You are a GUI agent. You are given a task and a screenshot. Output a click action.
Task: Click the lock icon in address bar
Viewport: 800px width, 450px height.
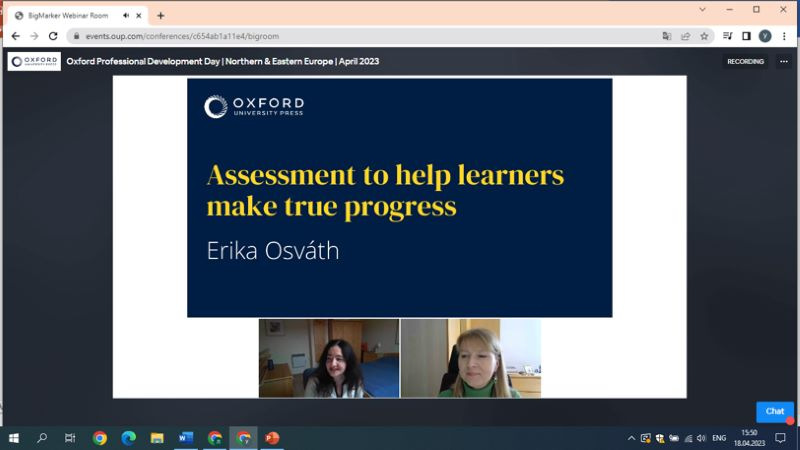tap(77, 36)
